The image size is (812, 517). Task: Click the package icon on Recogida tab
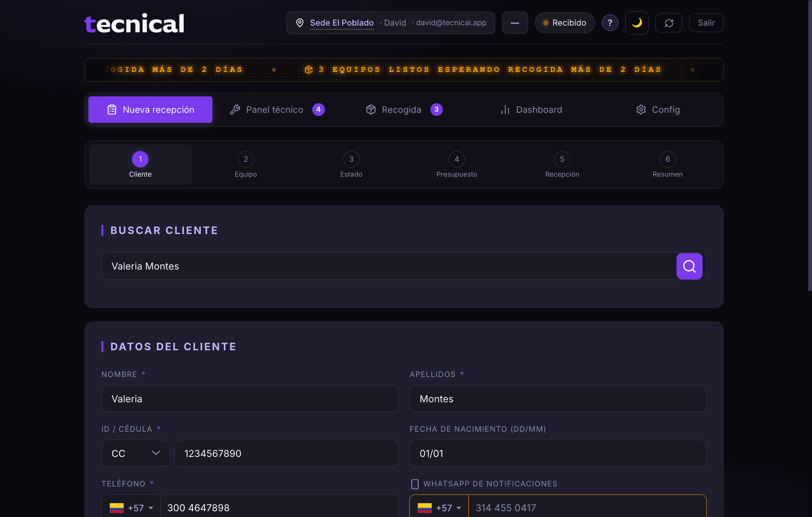[x=370, y=109]
